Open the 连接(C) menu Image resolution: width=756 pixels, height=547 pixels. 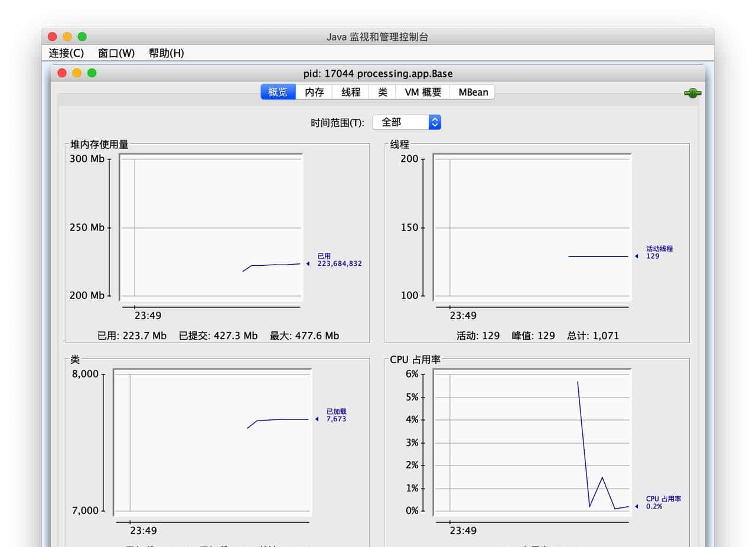[x=66, y=53]
